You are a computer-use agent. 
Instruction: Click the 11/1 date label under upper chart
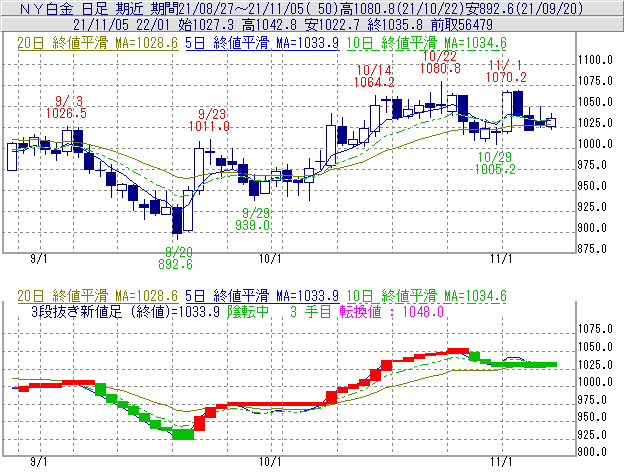coord(501,259)
